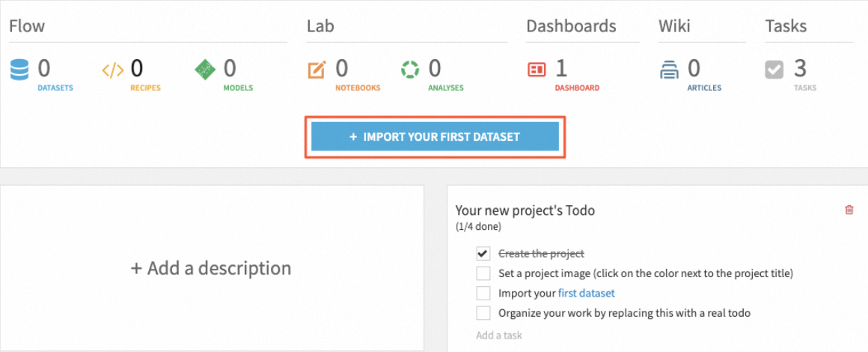Click the 'Add a task' input field
The image size is (868, 352).
[499, 335]
